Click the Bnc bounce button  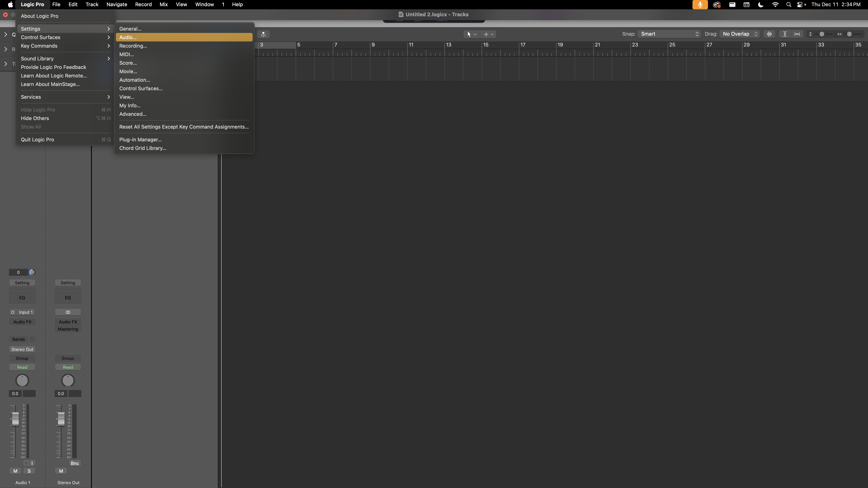(75, 463)
